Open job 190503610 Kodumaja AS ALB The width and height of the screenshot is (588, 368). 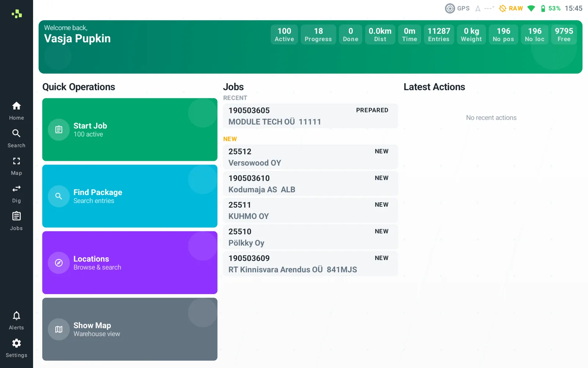tap(311, 184)
